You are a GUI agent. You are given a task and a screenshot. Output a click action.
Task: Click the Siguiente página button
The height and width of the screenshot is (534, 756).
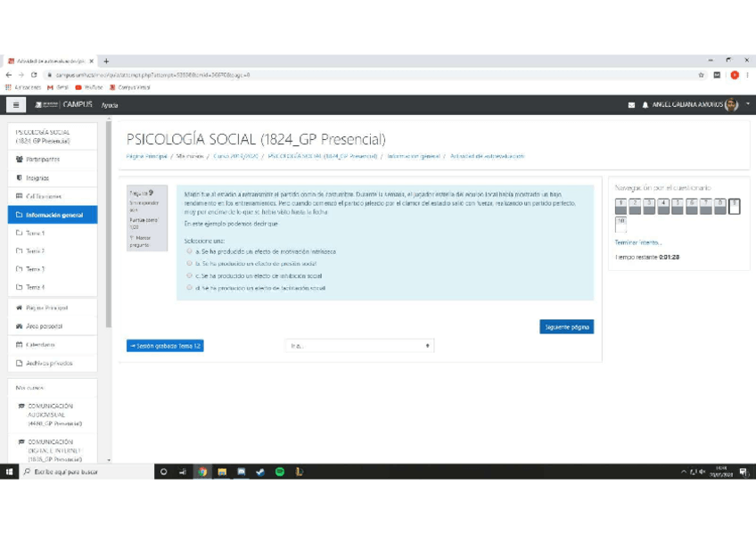point(566,327)
